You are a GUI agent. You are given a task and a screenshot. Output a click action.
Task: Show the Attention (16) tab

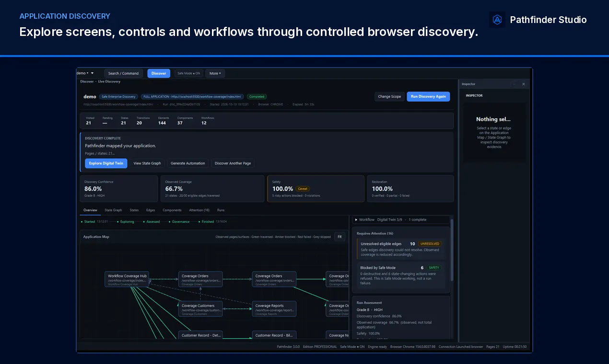(x=199, y=210)
